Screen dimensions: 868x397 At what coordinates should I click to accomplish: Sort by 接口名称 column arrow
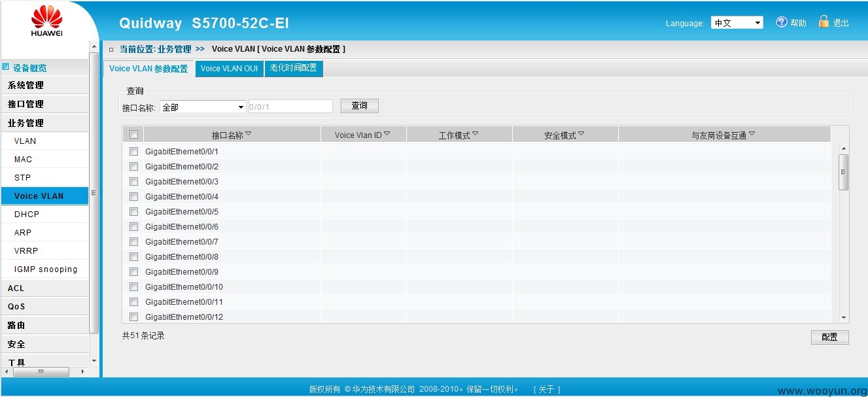pyautogui.click(x=248, y=134)
